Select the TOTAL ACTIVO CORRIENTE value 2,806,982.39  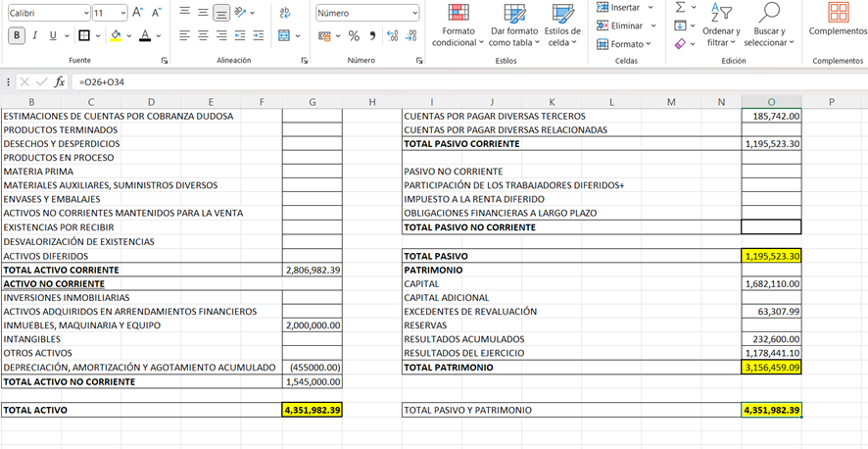tap(313, 271)
